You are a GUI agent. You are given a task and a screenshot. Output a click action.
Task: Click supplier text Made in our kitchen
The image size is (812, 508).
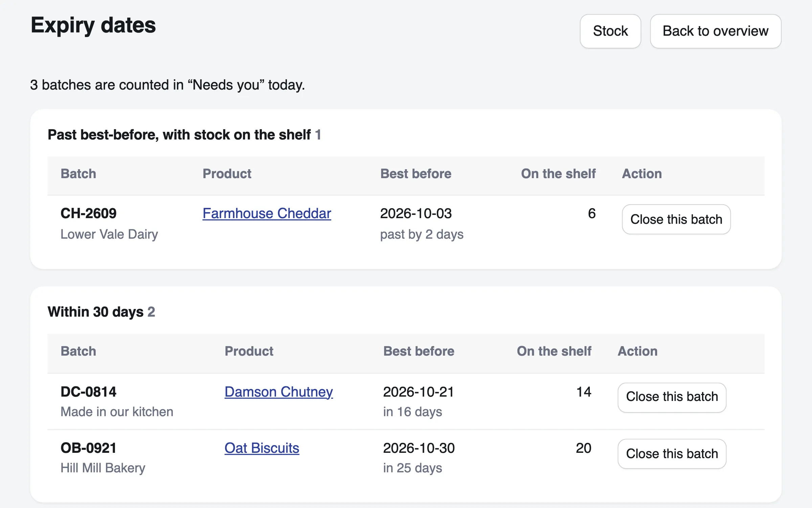117,412
